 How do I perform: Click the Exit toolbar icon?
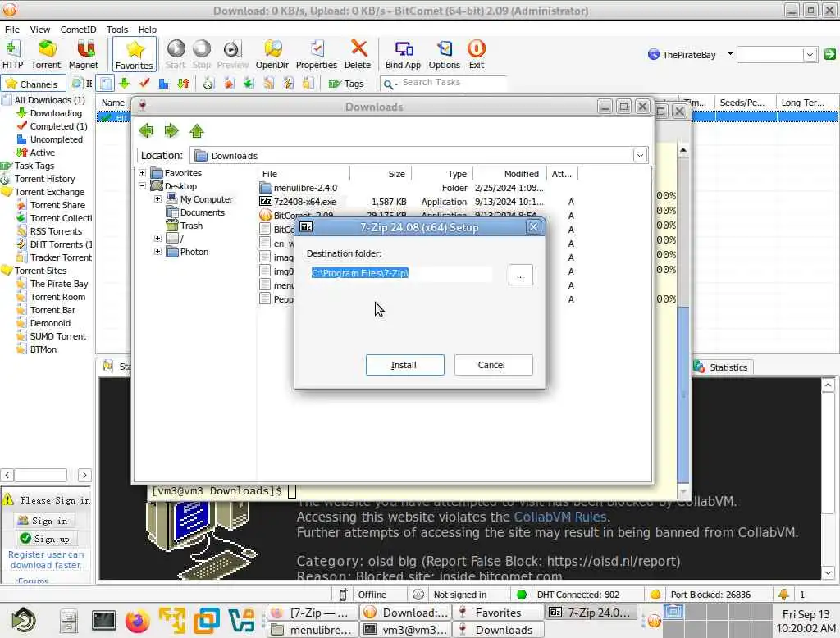(477, 55)
